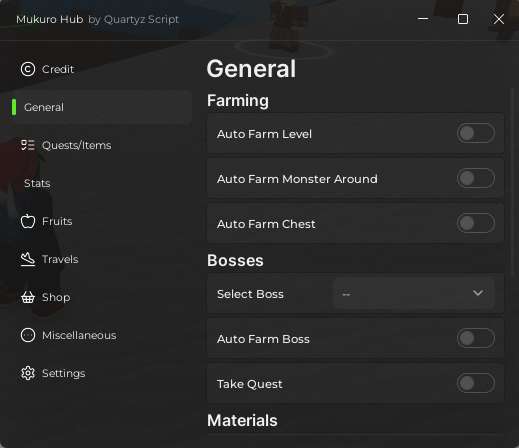Viewport: 519px width, 448px height.
Task: Expand the Select Boss chevron arrow
Action: pyautogui.click(x=478, y=293)
